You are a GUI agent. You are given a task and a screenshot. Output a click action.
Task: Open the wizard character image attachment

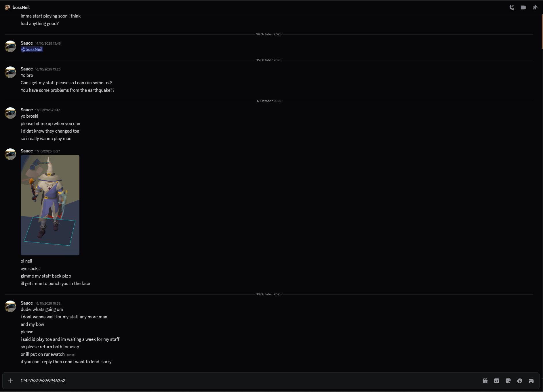click(50, 205)
